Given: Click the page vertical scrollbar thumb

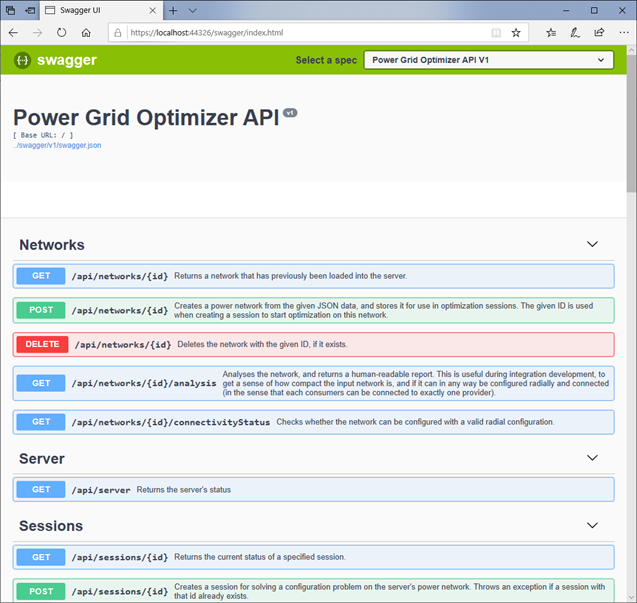Looking at the screenshot, I should 632,126.
